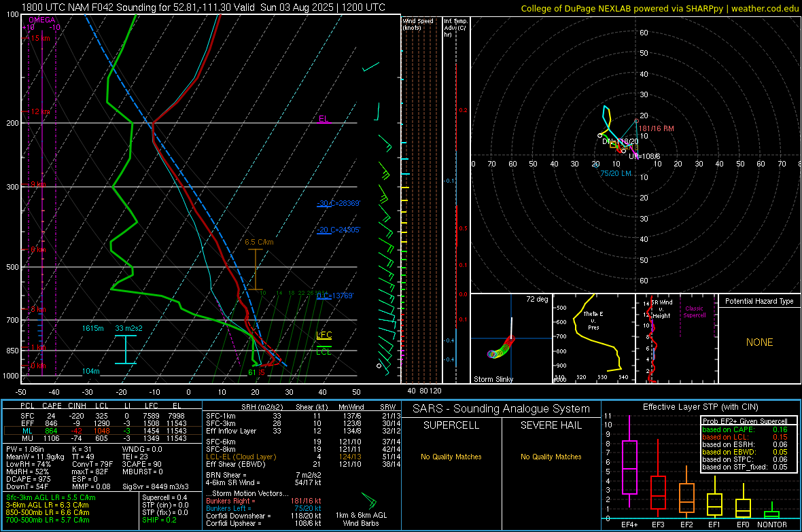Click the based on CAPE probability line
The width and height of the screenshot is (802, 532).
pos(745,429)
